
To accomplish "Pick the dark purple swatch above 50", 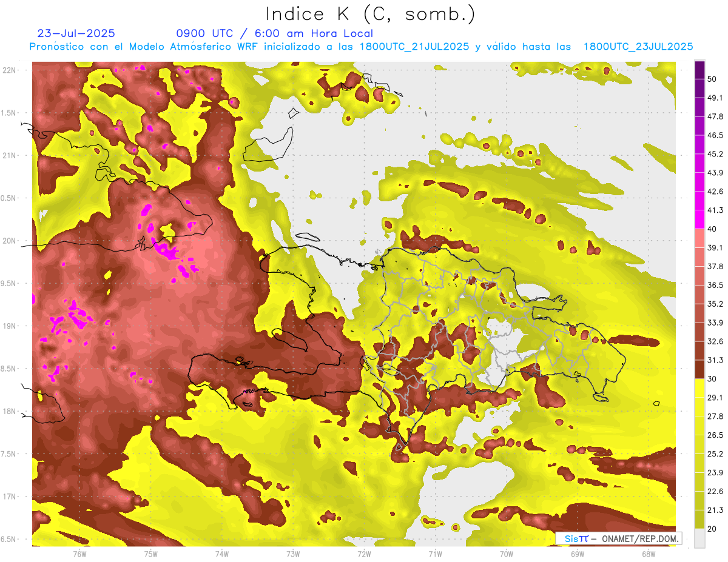I will [x=699, y=70].
